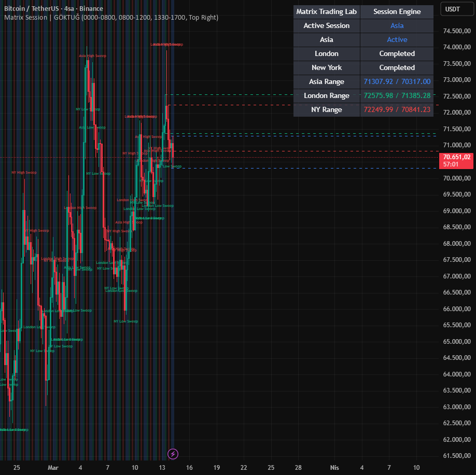Click the 64.000,00 price axis label
This screenshot has width=476, height=475.
[x=457, y=374]
